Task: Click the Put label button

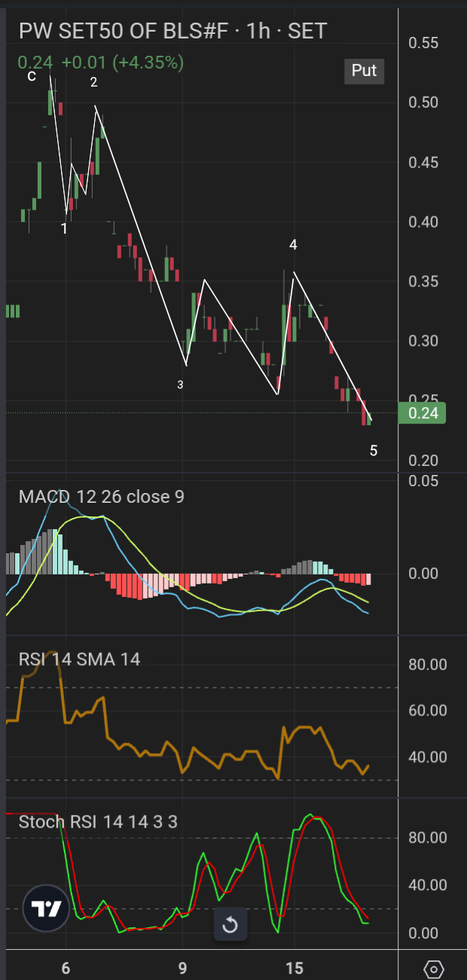Action: (364, 71)
